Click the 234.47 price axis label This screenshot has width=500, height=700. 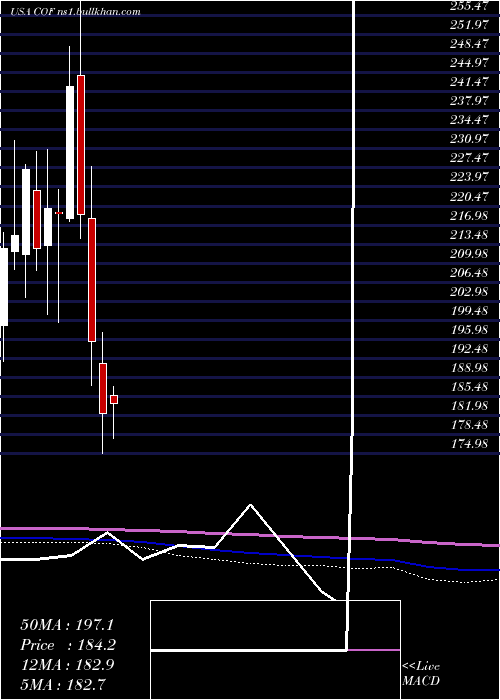coord(470,120)
